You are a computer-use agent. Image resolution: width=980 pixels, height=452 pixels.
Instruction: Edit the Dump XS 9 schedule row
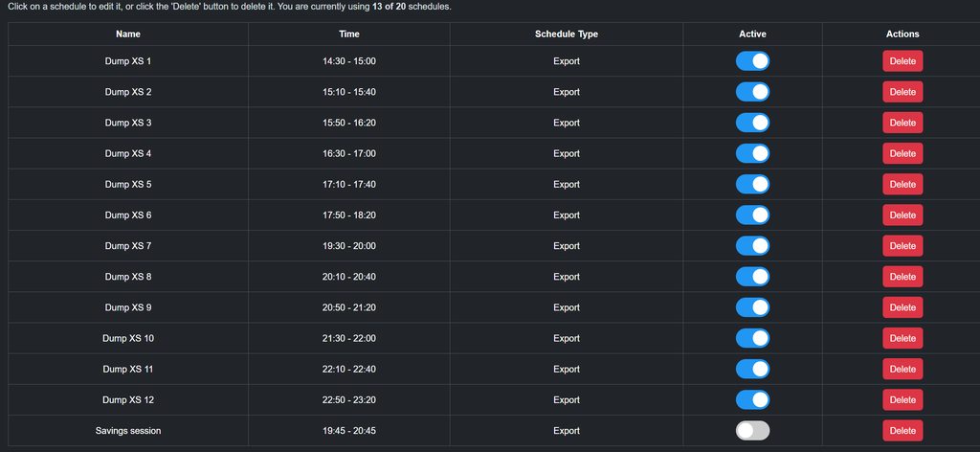click(x=128, y=307)
